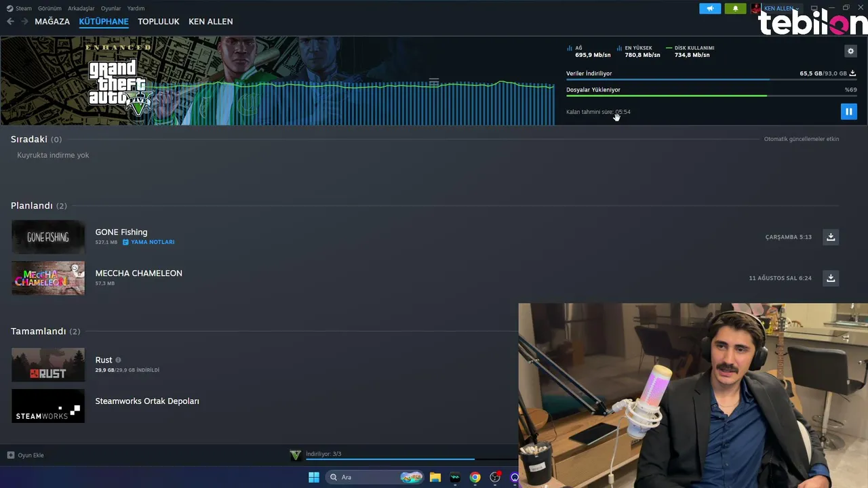Click the patch notes icon under GONE Fishing
Screen dimensions: 868x488
point(125,242)
